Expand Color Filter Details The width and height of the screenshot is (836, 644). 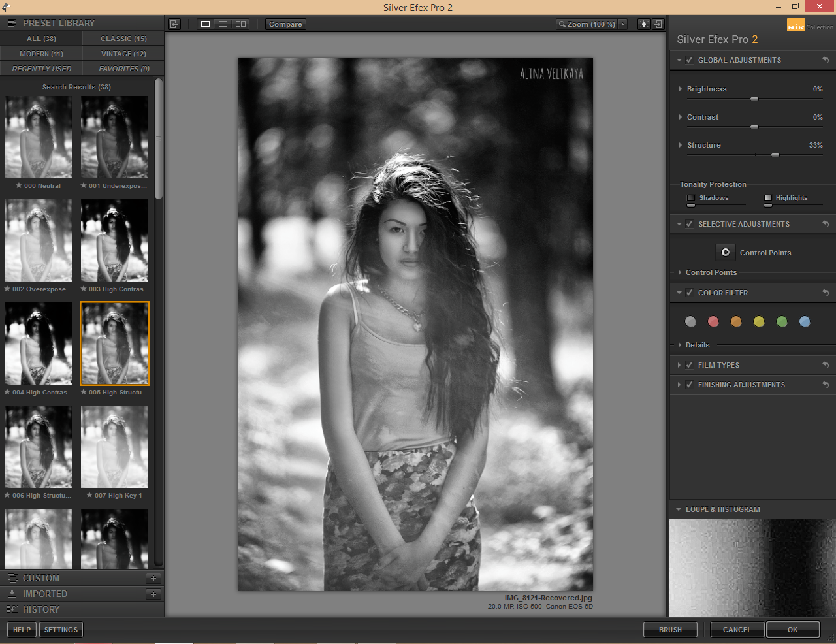click(x=680, y=345)
